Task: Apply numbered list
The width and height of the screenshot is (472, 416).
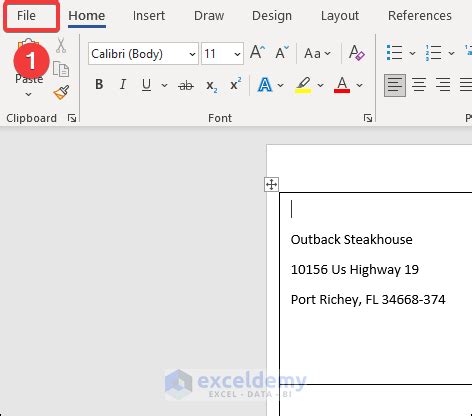Action: point(433,53)
